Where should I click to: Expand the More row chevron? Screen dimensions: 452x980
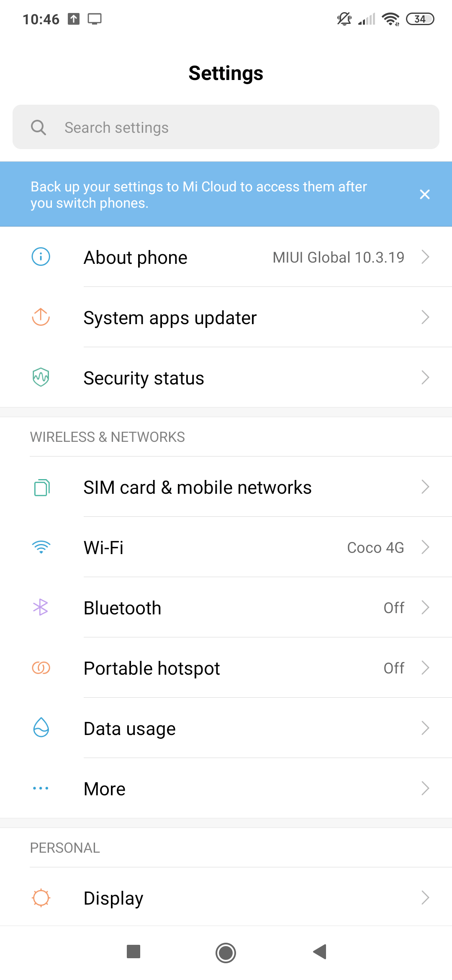coord(425,788)
